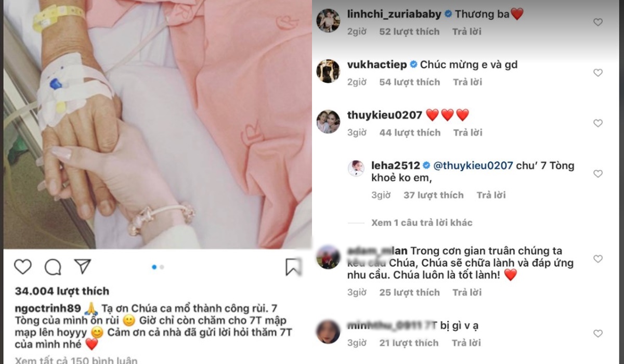Like vukhactiep's comment heart
This screenshot has height=364, width=624.
click(598, 73)
